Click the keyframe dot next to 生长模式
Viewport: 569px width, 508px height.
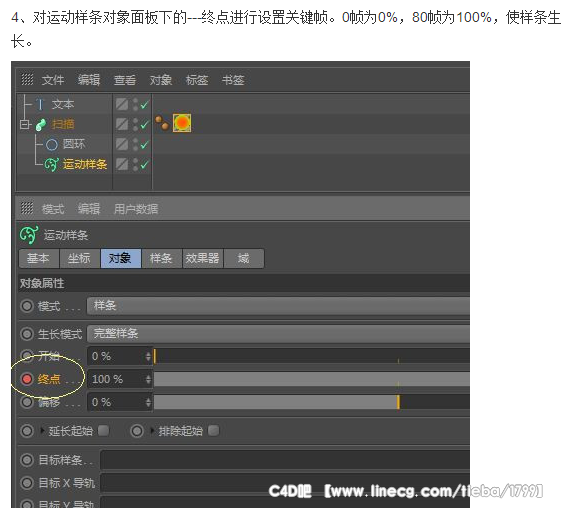pos(27,334)
